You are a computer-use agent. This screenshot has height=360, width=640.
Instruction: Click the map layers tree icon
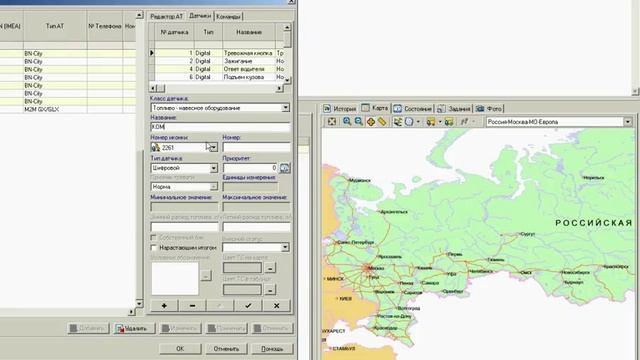(398, 122)
